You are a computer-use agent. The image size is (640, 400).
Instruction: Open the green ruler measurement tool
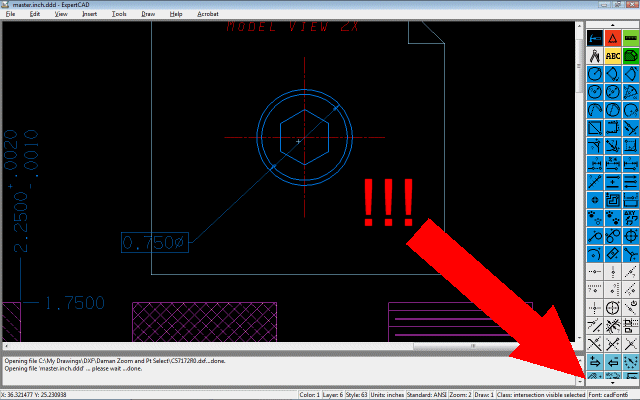631,38
